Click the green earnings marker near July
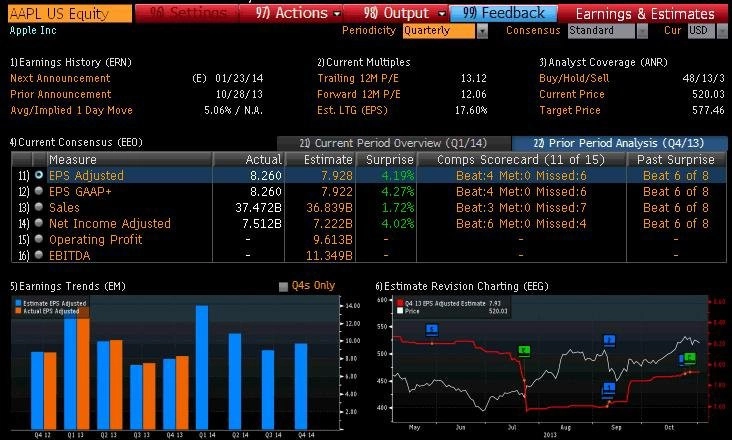Viewport: 732px width, 440px height. point(524,351)
